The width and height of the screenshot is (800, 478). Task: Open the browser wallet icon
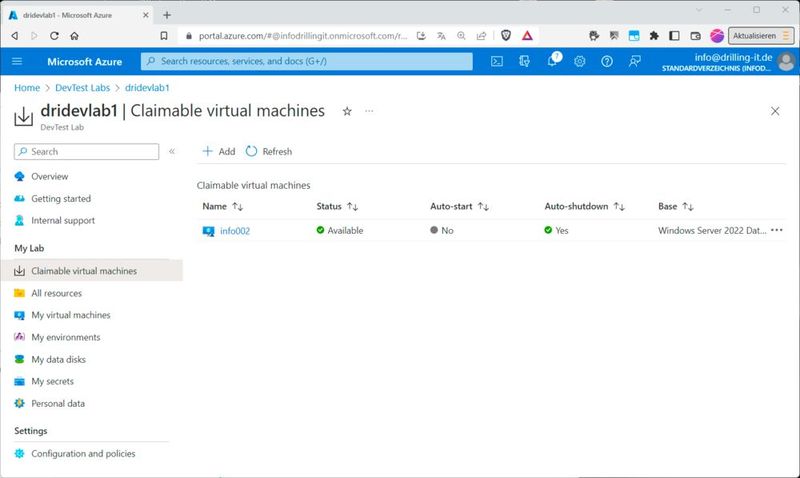tap(695, 36)
